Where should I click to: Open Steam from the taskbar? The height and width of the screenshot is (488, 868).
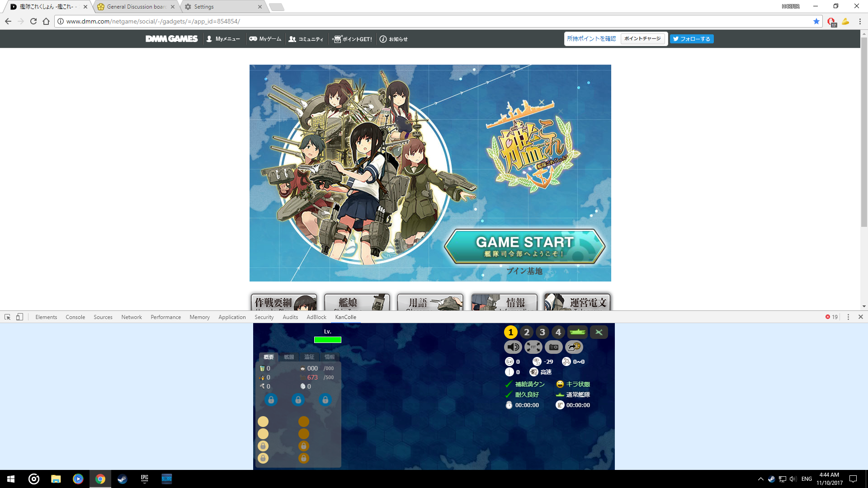[122, 479]
